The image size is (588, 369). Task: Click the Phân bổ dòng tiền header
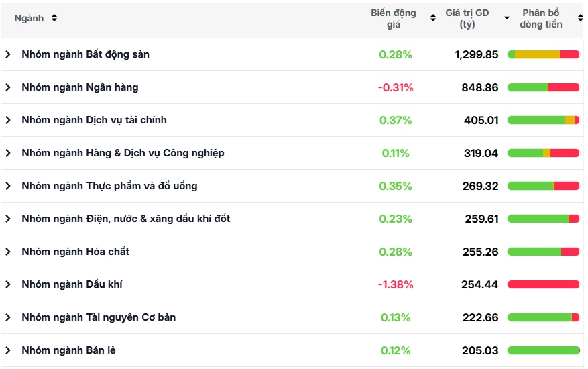(x=541, y=18)
